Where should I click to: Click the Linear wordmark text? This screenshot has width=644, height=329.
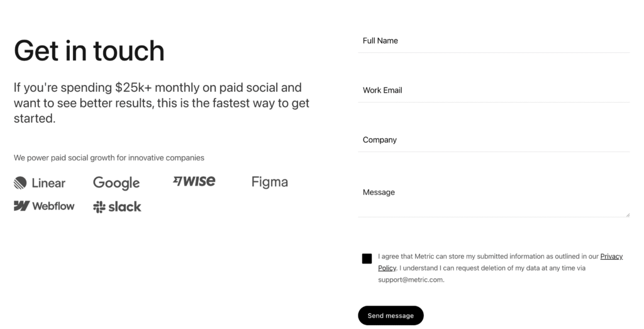pyautogui.click(x=48, y=183)
